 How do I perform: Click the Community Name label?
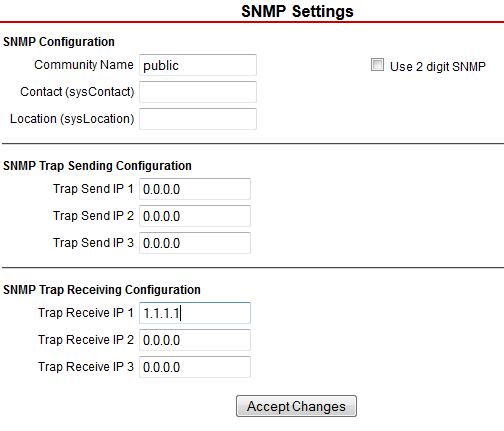coord(84,65)
